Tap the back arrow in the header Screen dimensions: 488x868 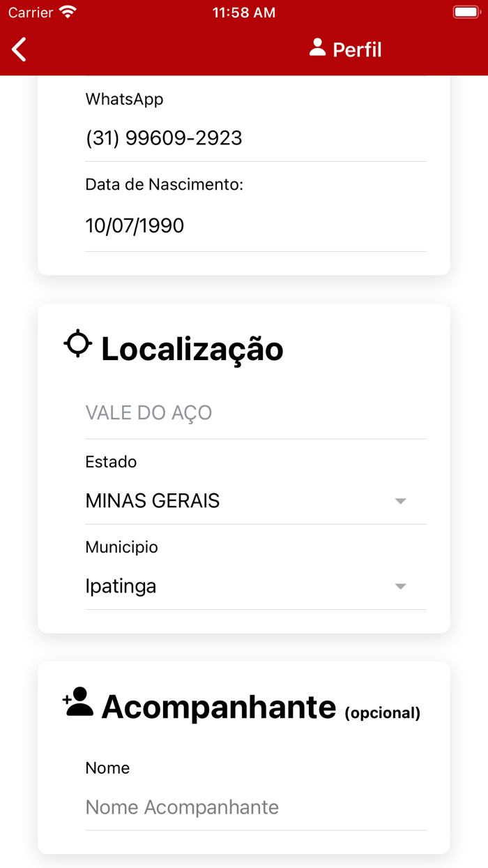click(18, 49)
